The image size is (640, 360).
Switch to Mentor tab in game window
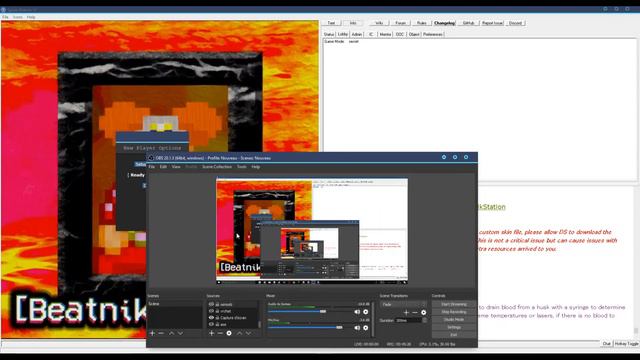coord(385,34)
